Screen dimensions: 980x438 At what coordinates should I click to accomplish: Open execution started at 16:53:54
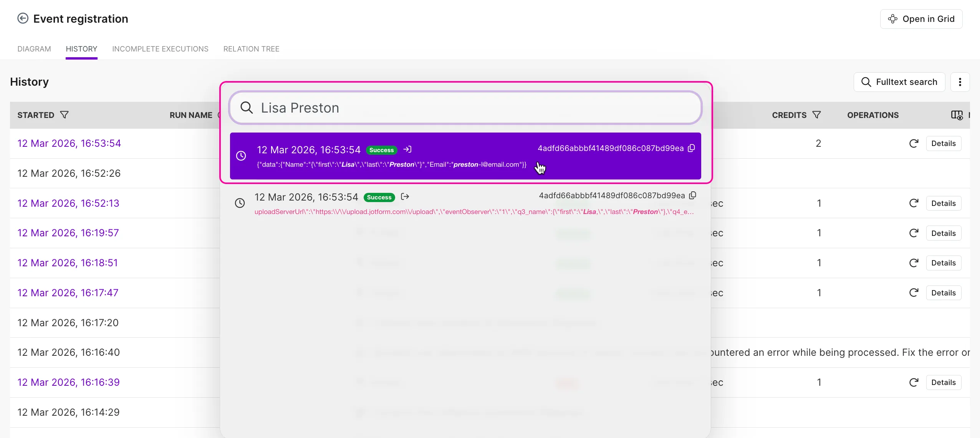coord(69,143)
